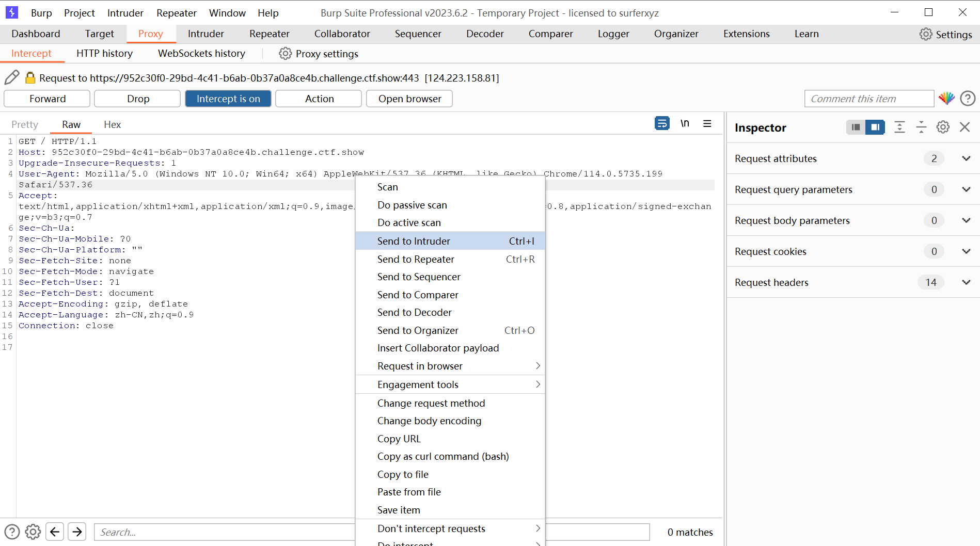Select Copy URL
Screen dimensions: 980x546
click(x=450, y=439)
